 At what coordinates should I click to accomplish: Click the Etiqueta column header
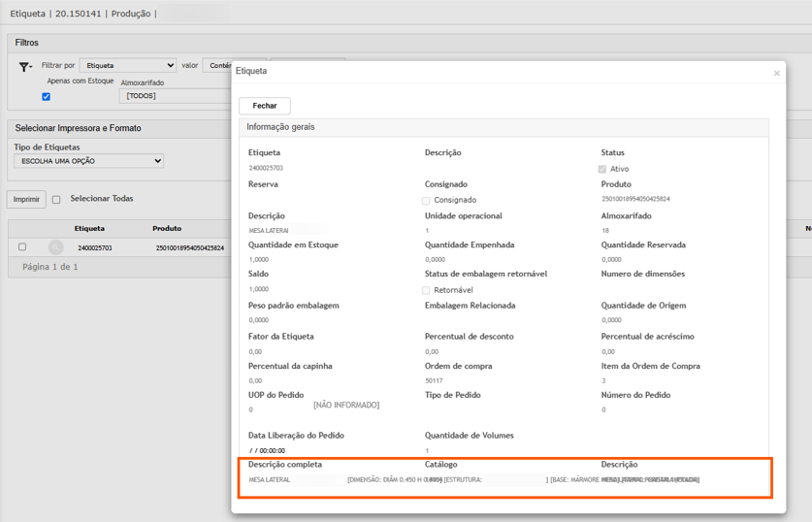[x=89, y=228]
